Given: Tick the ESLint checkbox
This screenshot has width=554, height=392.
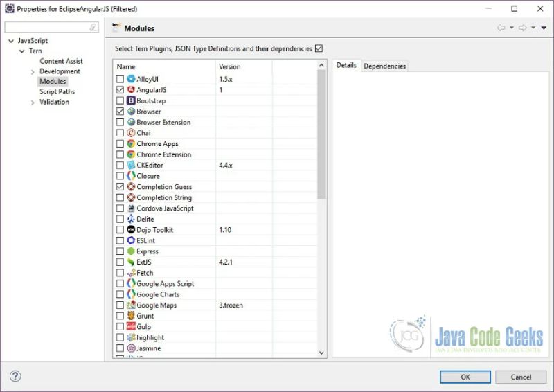Looking at the screenshot, I should coord(120,240).
